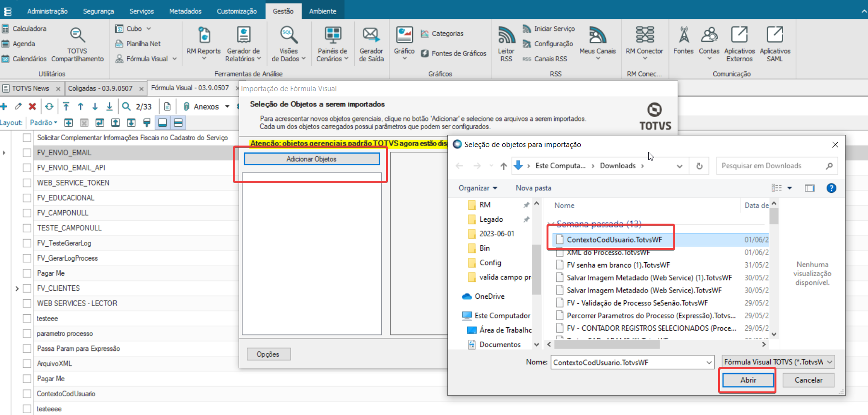868x415 pixels.
Task: Refresh the Fórmula Visual list
Action: 49,107
